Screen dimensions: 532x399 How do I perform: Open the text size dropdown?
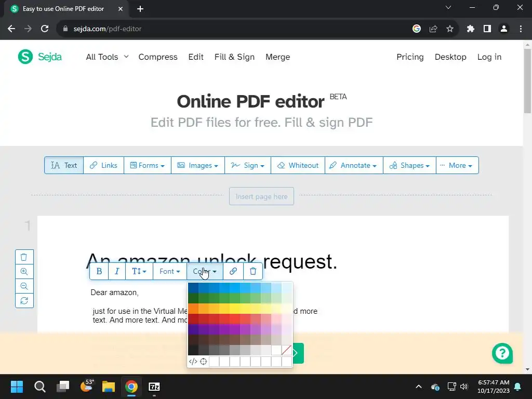coord(139,271)
